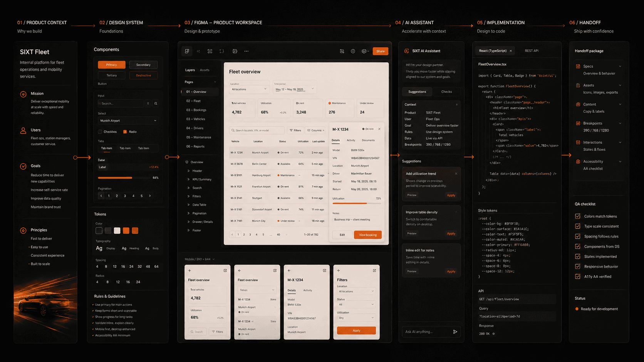
Task: Expand the KPI / Summary layer
Action: click(x=188, y=179)
